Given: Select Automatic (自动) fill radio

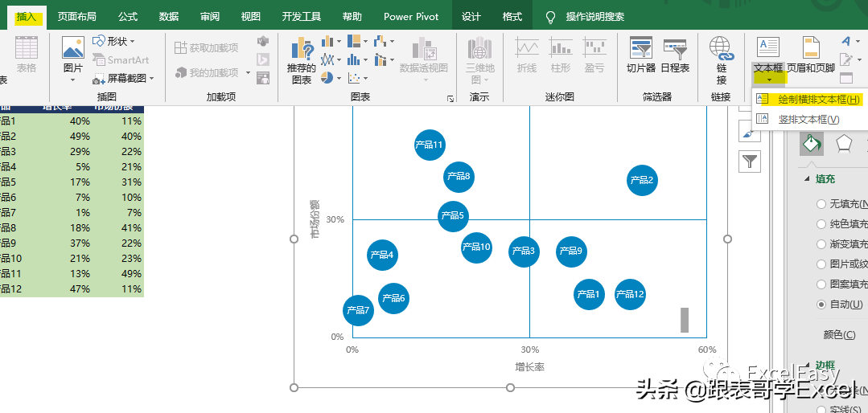Looking at the screenshot, I should click(821, 304).
